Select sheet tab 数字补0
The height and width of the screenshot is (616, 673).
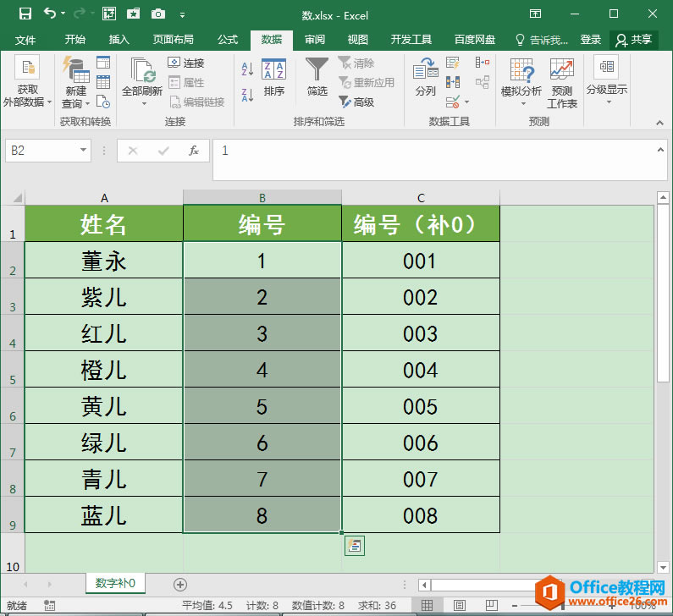point(115,583)
